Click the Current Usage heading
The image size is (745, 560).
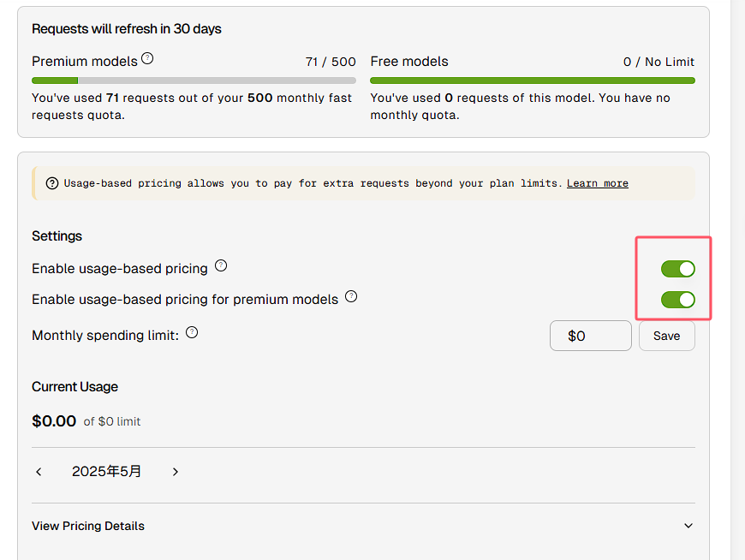(x=75, y=387)
